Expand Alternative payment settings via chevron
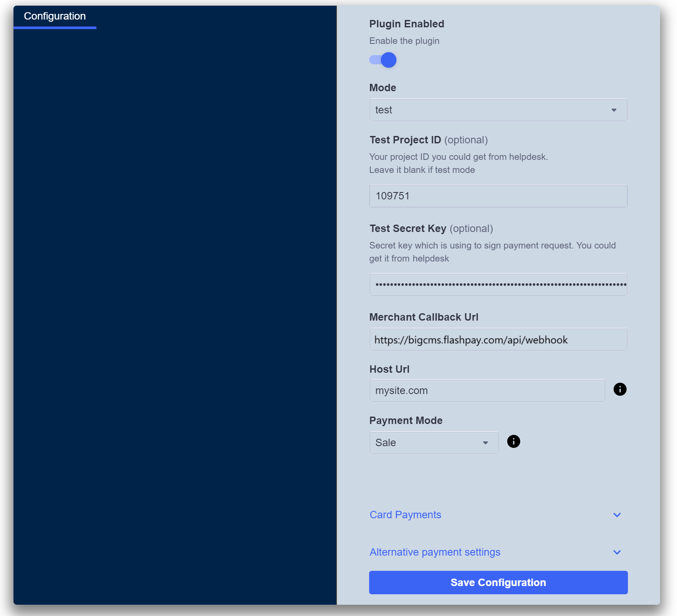The image size is (677, 616). point(617,552)
